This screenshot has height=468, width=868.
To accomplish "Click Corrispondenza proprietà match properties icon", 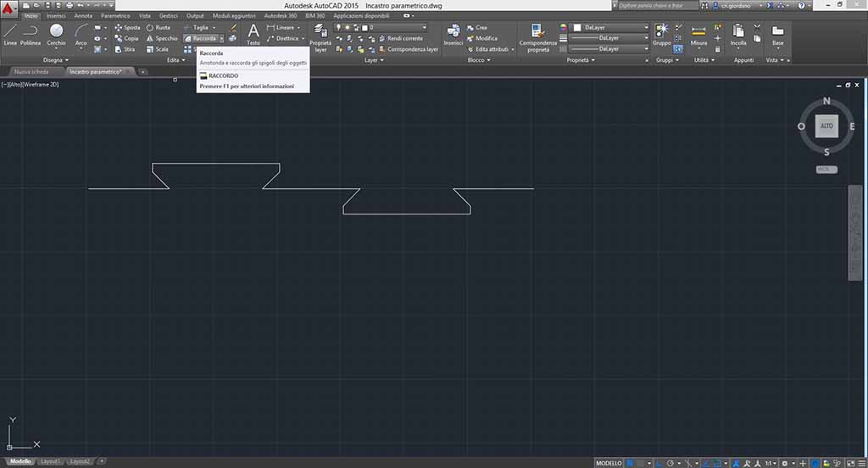I will tap(537, 37).
